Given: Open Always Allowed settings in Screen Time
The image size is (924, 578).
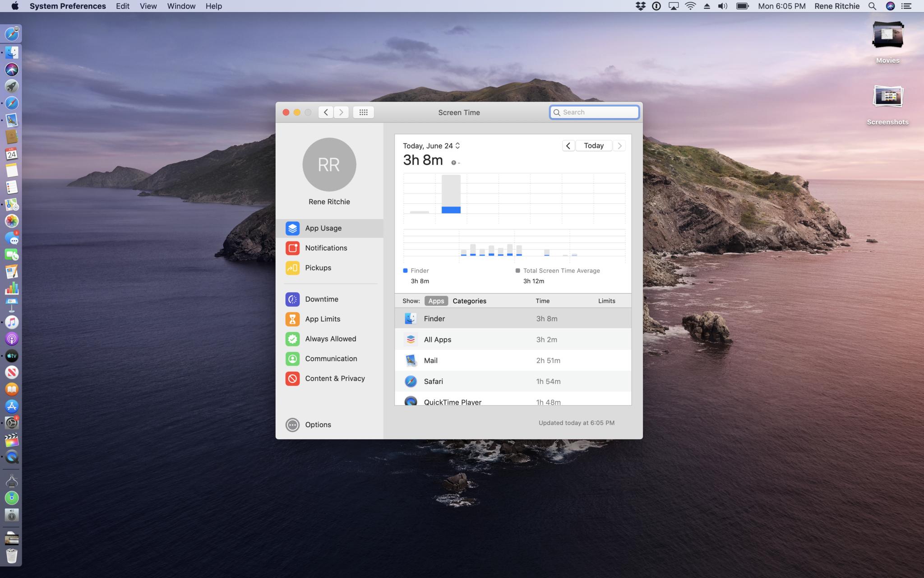Looking at the screenshot, I should tap(331, 338).
